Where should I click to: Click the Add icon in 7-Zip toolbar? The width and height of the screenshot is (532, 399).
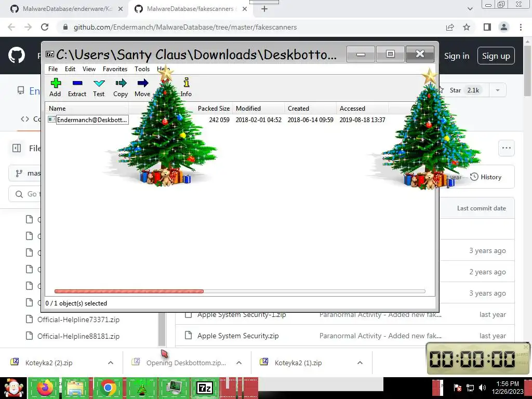point(55,83)
